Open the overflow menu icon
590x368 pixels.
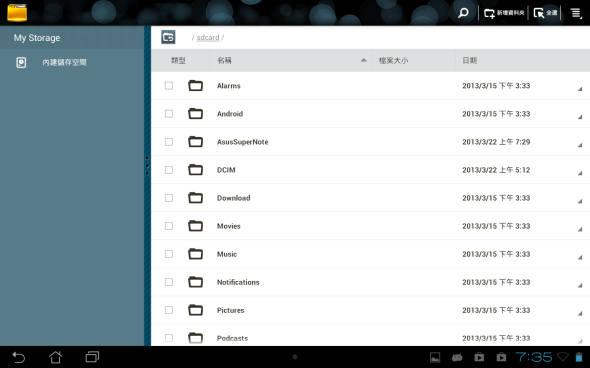[576, 13]
